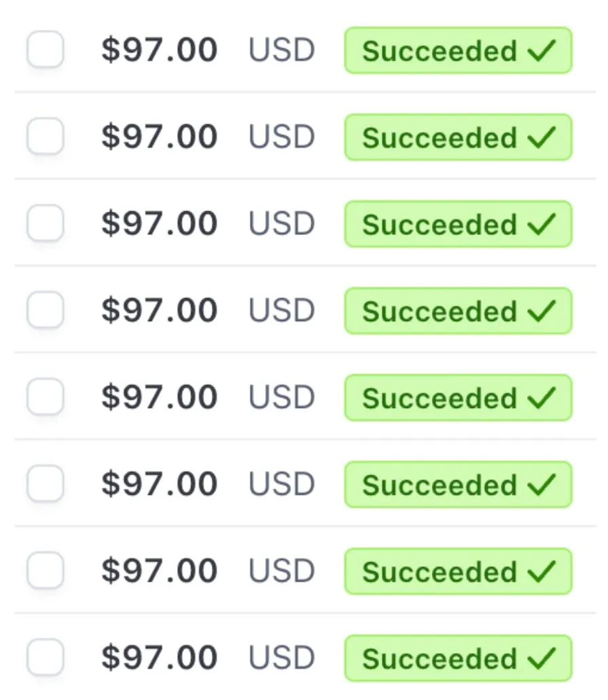Enable the checkbox on the seventh row
The image size is (608, 700).
click(x=46, y=571)
